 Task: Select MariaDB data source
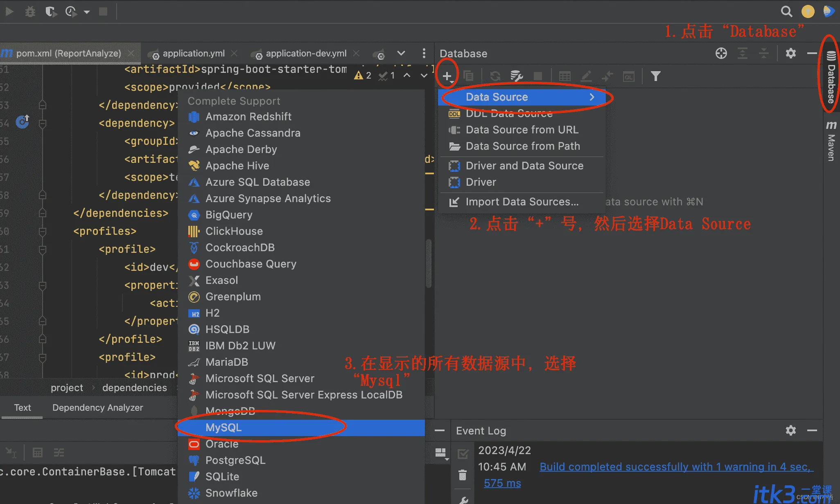301,362
